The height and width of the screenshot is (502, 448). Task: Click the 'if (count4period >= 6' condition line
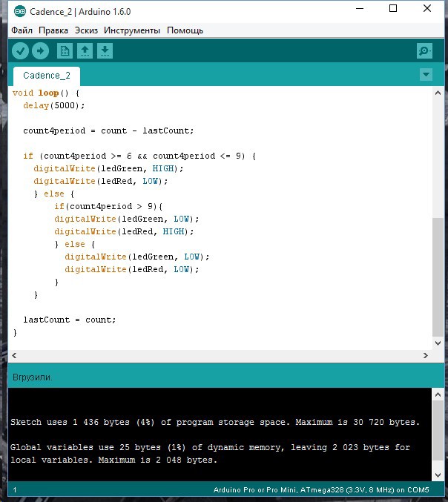(x=139, y=156)
